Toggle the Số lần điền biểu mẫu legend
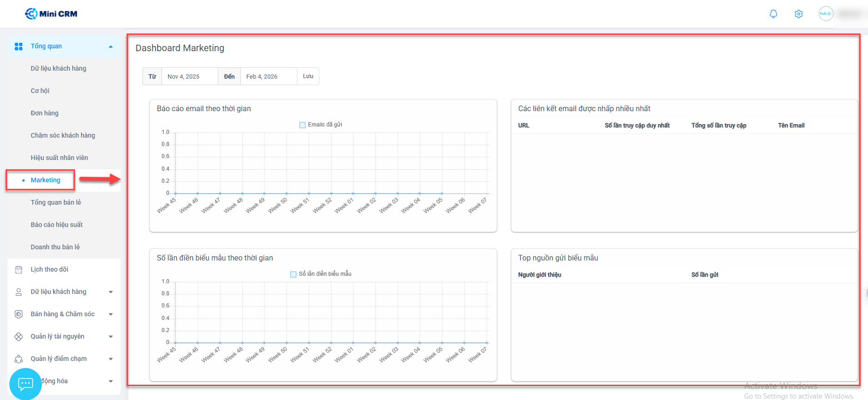Screen dimensions: 868x400 tap(293, 274)
